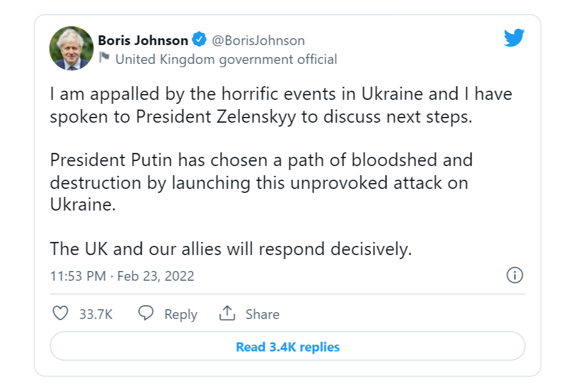Open the @BorisJohnson handle link
Image resolution: width=562 pixels, height=392 pixels.
tap(258, 41)
